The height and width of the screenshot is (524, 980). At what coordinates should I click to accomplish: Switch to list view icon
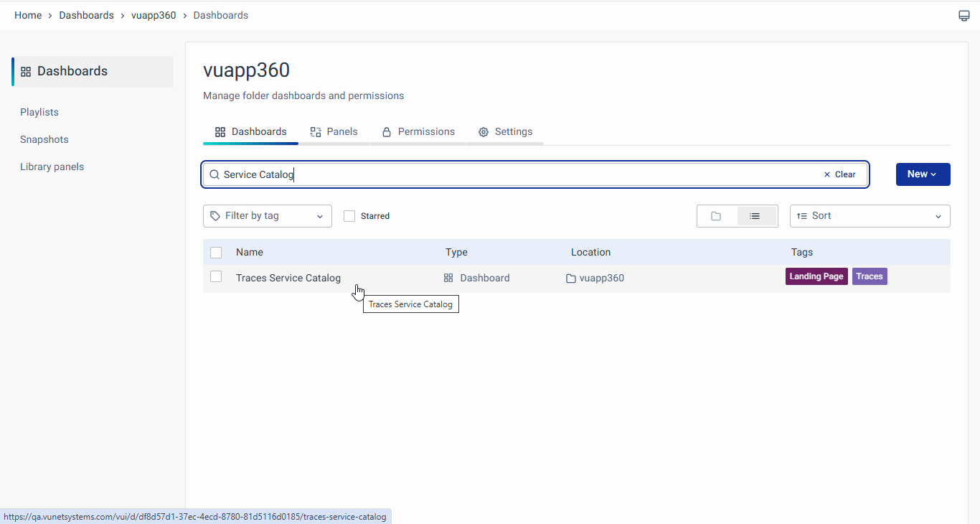tap(755, 216)
